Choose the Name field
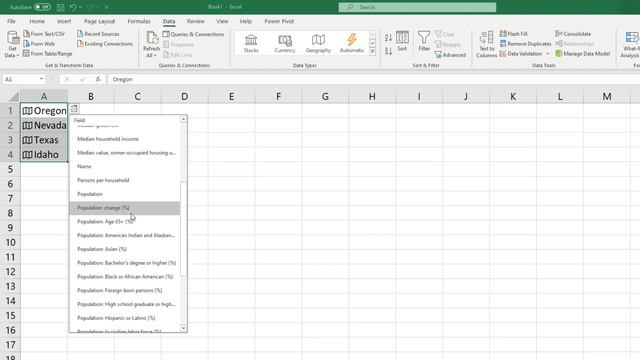 click(124, 167)
